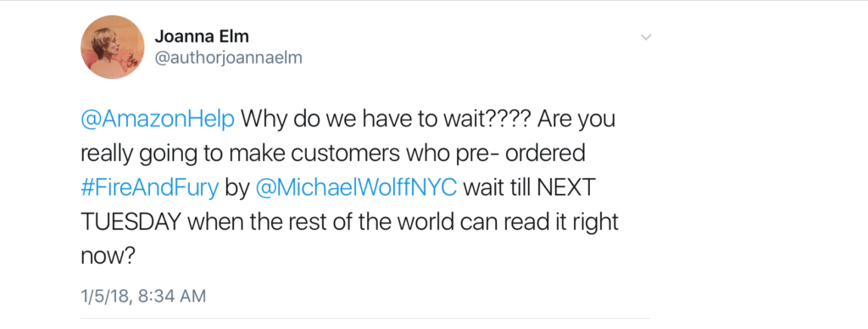The image size is (868, 329).
Task: Open the @AmazonHelp mention
Action: (x=157, y=120)
